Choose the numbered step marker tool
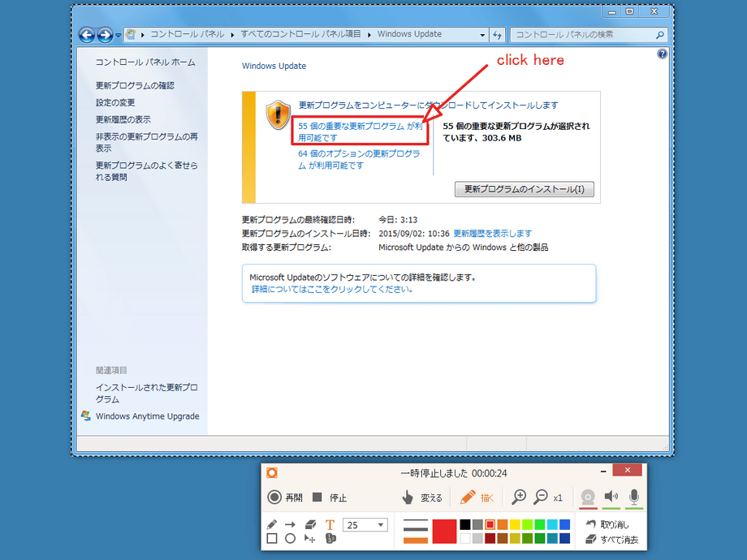The image size is (747, 560). [x=330, y=539]
